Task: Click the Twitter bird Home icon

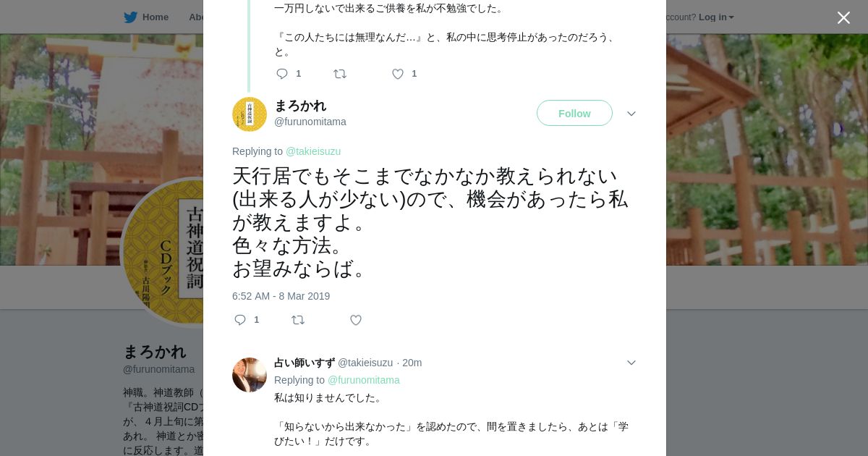Action: [130, 17]
